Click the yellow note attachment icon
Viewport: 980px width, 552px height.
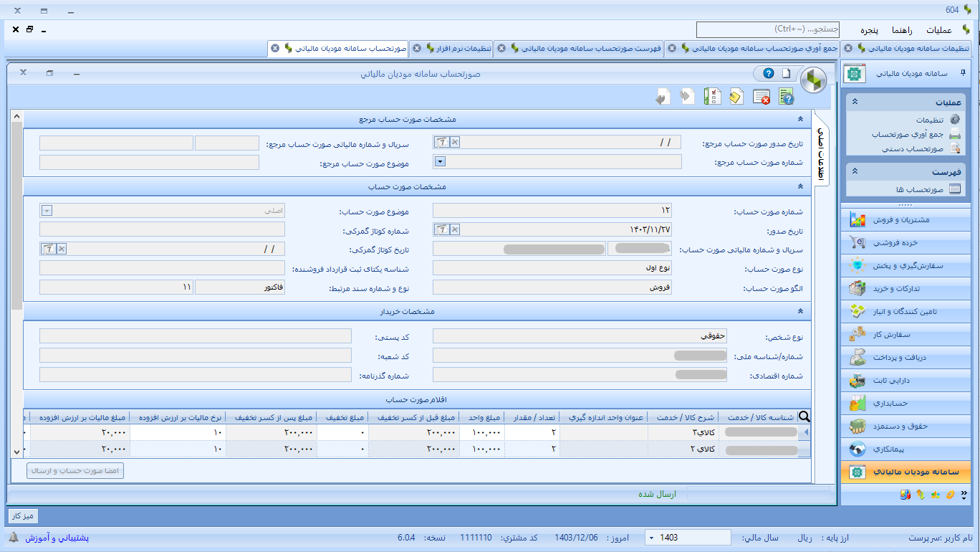[736, 97]
